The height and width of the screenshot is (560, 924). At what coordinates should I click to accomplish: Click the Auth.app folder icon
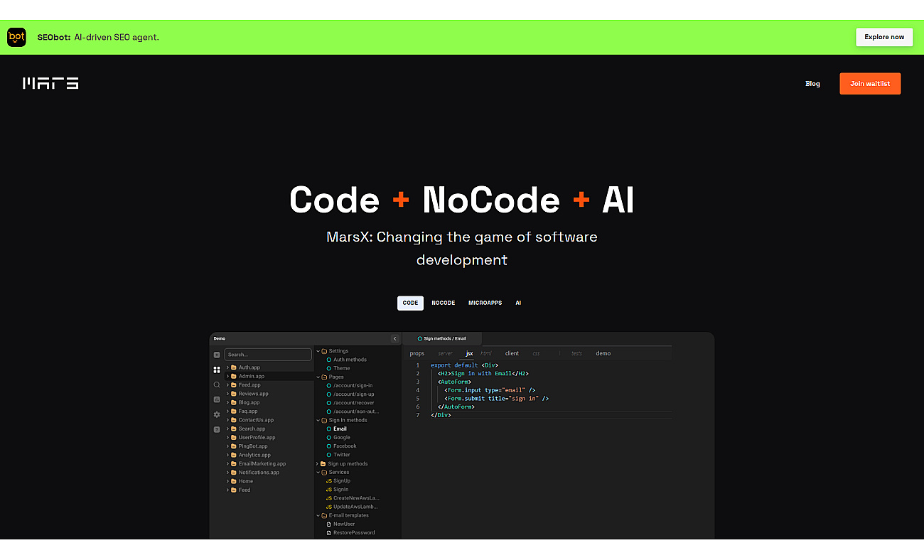coord(234,367)
